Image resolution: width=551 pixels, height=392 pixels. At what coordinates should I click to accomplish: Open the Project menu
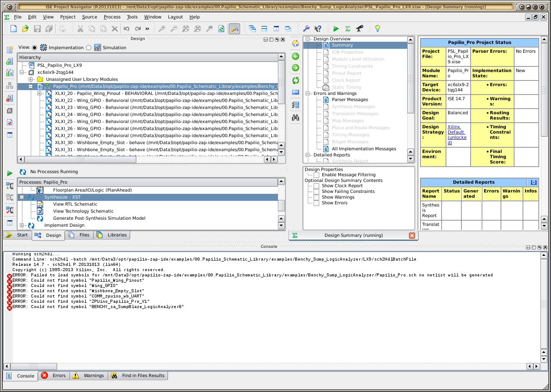[x=68, y=17]
